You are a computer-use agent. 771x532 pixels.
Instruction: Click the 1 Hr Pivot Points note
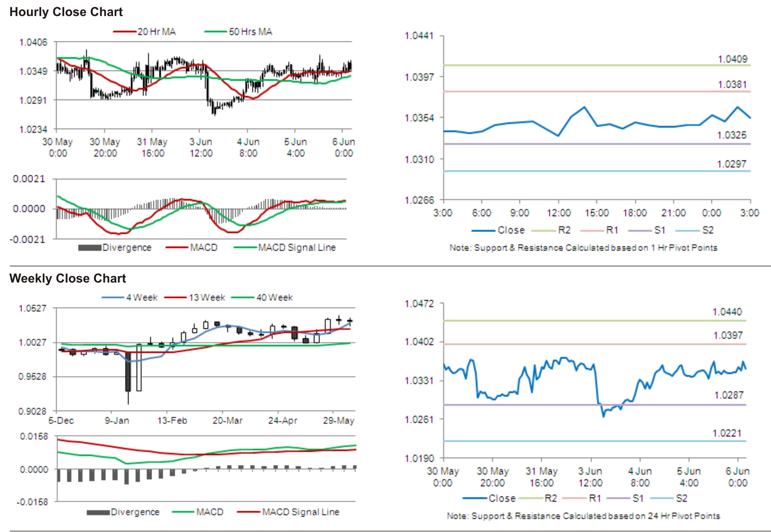pyautogui.click(x=583, y=248)
